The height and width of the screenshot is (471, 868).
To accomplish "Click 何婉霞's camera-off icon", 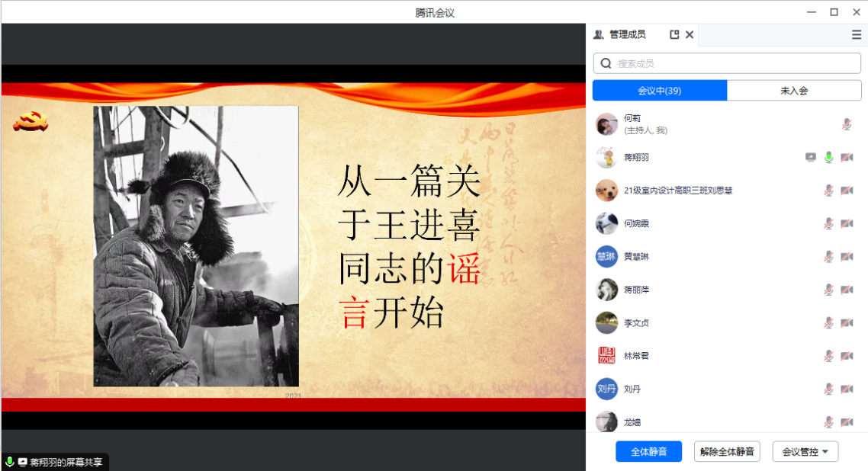I will coord(847,223).
